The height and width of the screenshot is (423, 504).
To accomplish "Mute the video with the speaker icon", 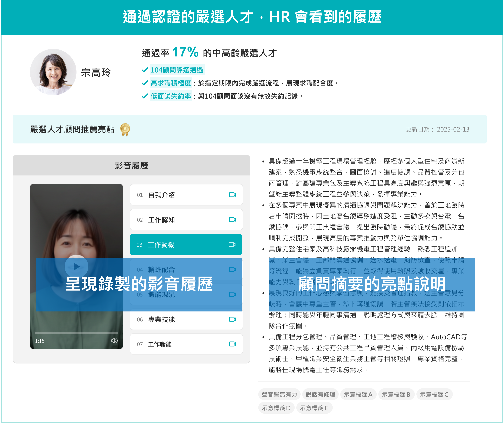I will click(114, 340).
